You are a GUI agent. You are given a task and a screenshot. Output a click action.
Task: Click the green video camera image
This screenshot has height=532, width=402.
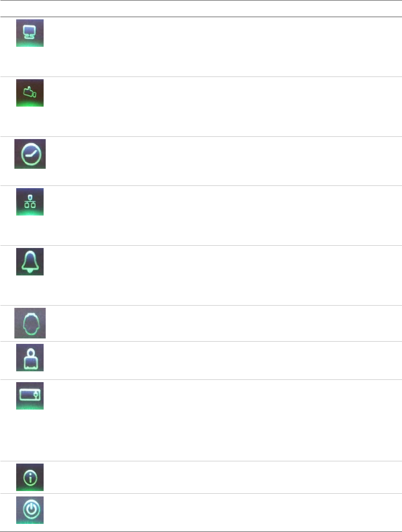(x=30, y=93)
